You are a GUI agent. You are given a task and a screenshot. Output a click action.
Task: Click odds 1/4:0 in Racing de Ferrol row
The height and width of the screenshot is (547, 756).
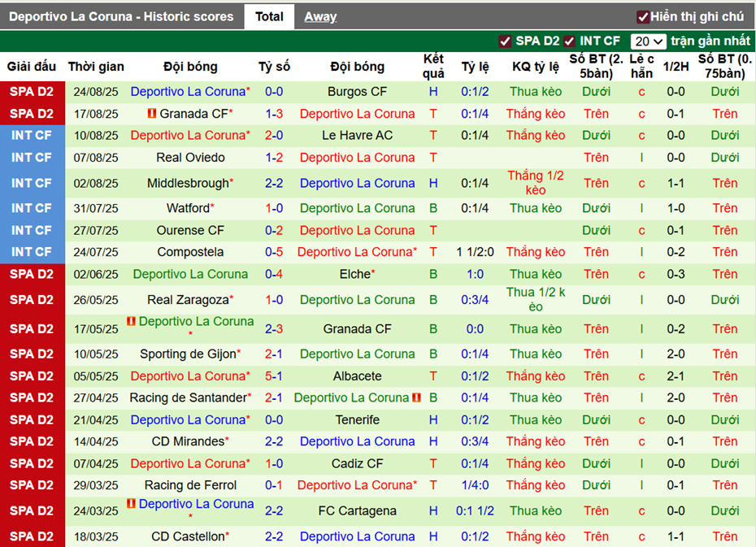coord(475,485)
